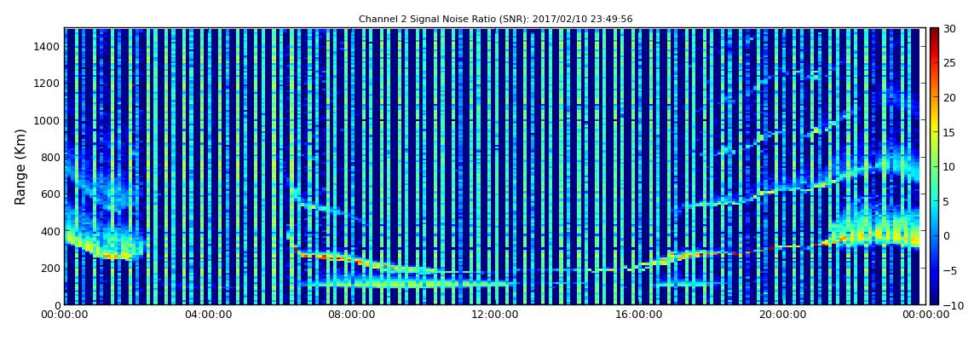Click the 08:00:00 time axis label

pyautogui.click(x=351, y=315)
